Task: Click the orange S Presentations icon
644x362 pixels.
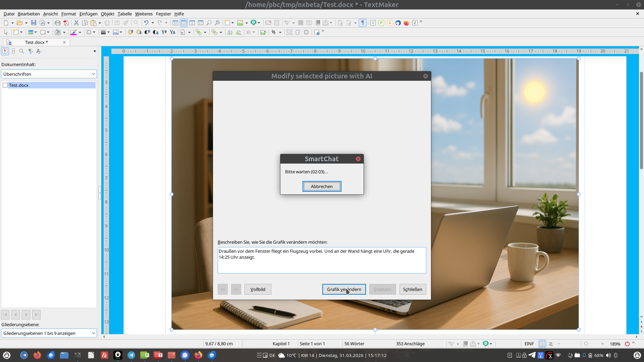Action: pos(390,23)
